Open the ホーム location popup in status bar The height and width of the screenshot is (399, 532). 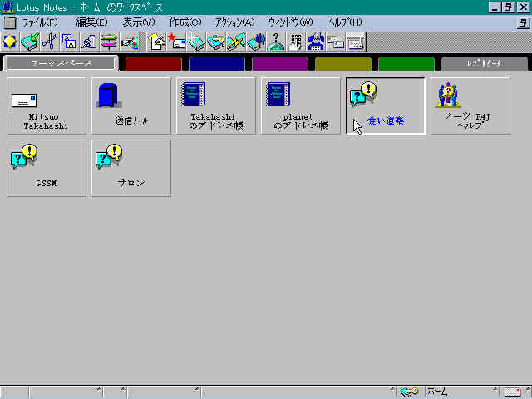click(x=462, y=392)
